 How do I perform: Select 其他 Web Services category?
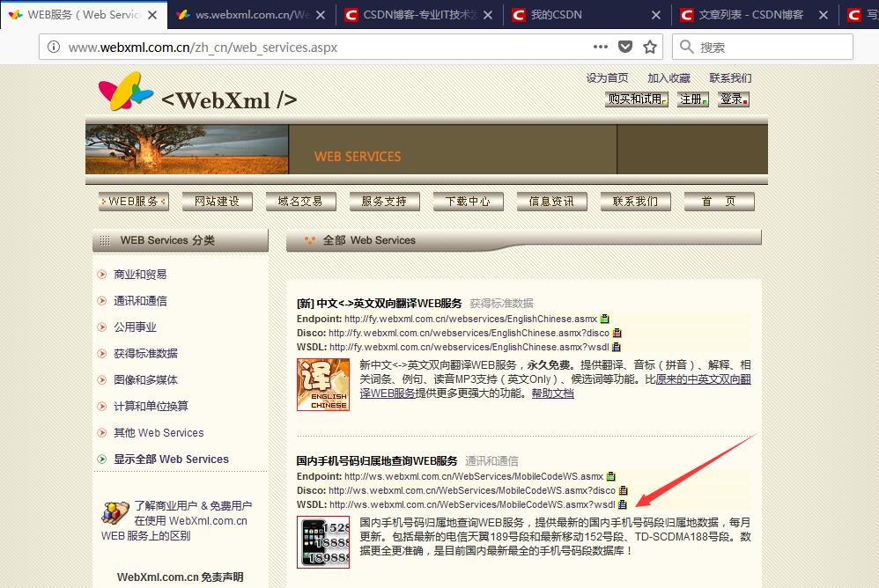tap(159, 433)
